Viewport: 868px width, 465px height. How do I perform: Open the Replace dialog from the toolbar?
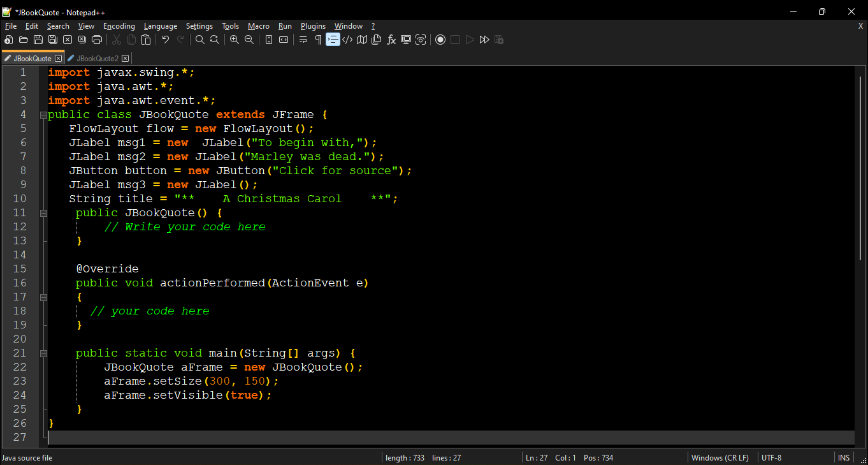215,40
